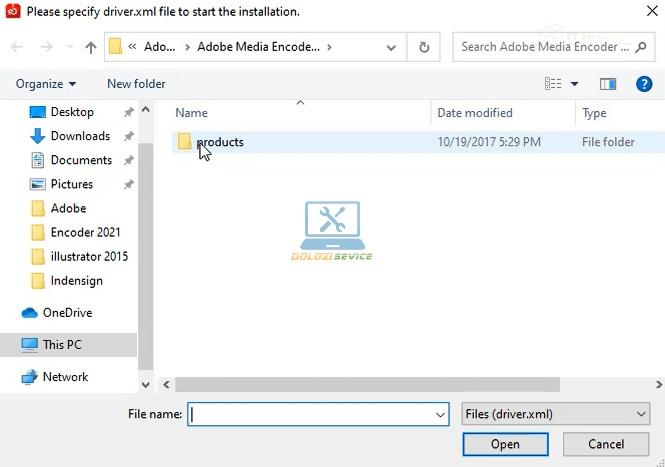
Task: Click the Open button
Action: (505, 444)
